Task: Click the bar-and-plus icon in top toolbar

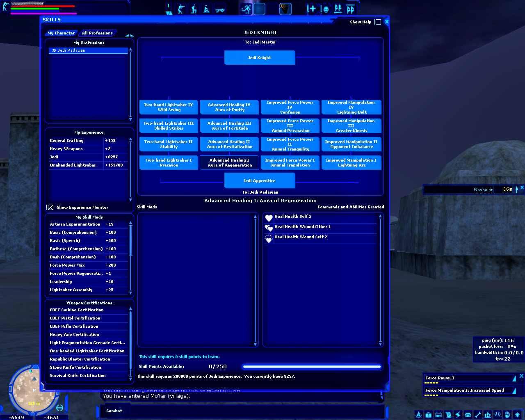Action: pyautogui.click(x=311, y=9)
